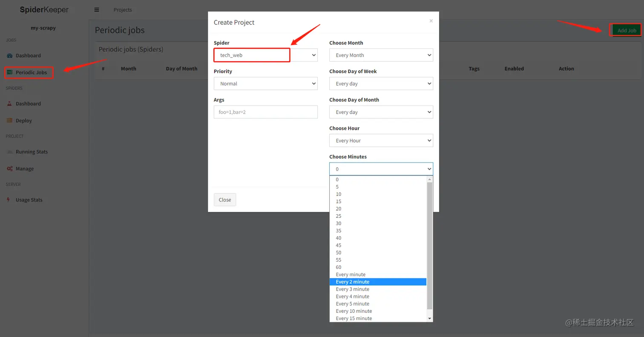Select minute option 15
644x337 pixels.
click(378, 201)
